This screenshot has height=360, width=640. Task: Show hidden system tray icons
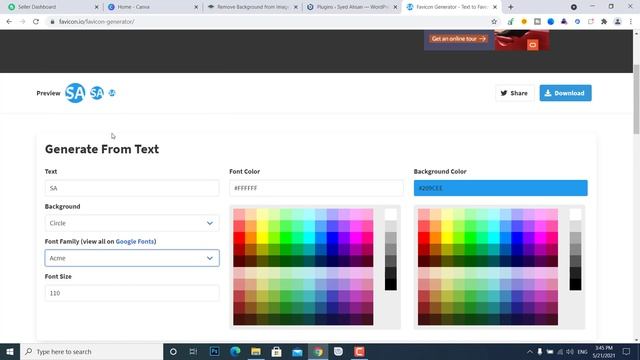(529, 351)
